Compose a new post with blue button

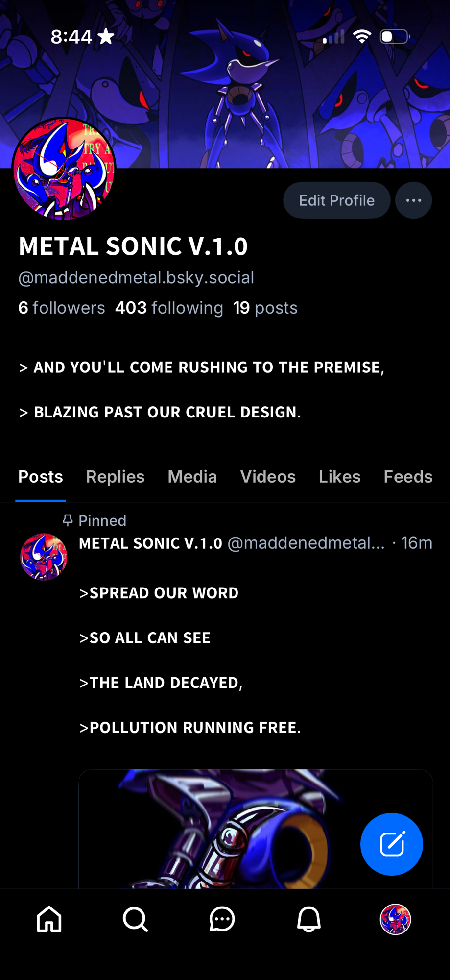391,844
